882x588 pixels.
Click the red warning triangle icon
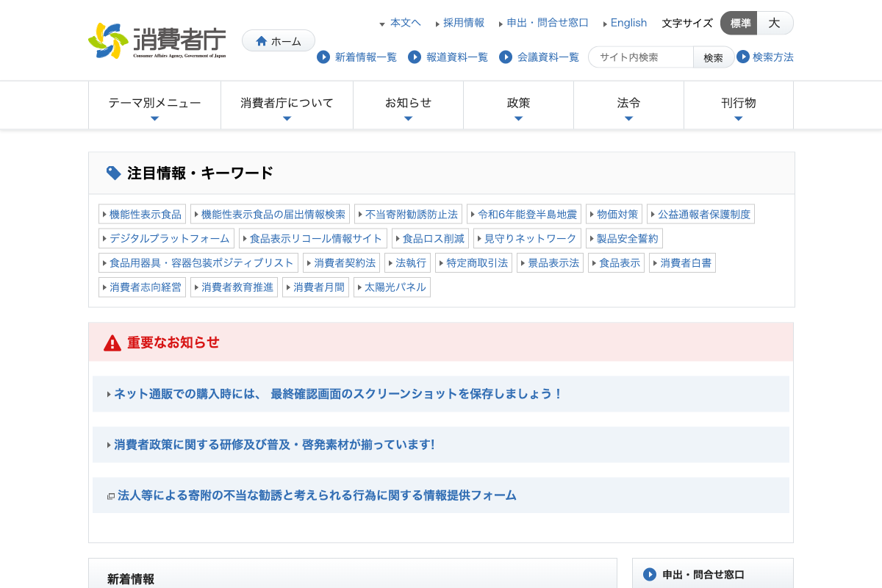112,343
